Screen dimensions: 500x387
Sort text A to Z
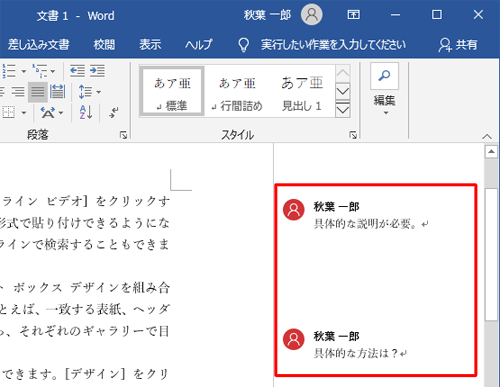point(86,112)
